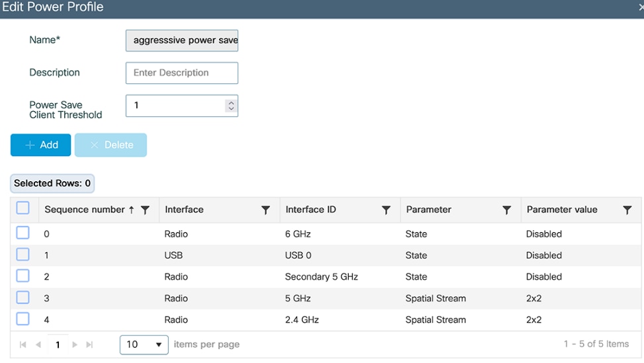Check the row with sequence number 0
The width and height of the screenshot is (644, 363).
point(23,233)
